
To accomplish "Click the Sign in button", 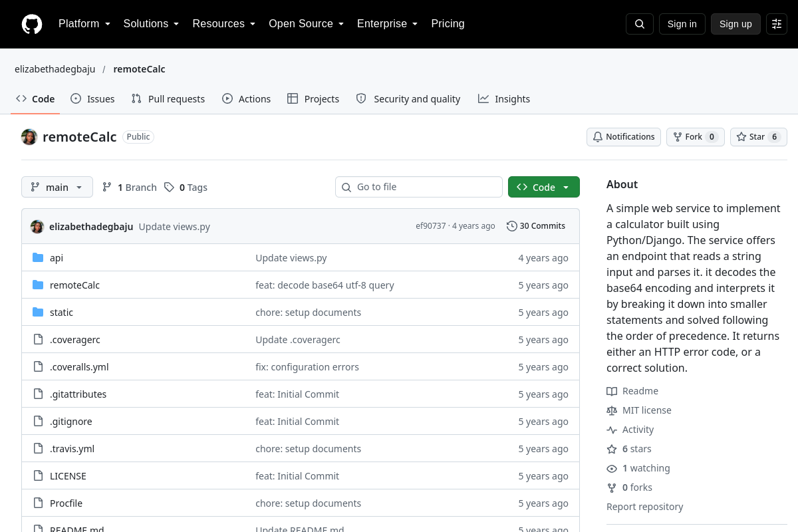I will point(682,24).
